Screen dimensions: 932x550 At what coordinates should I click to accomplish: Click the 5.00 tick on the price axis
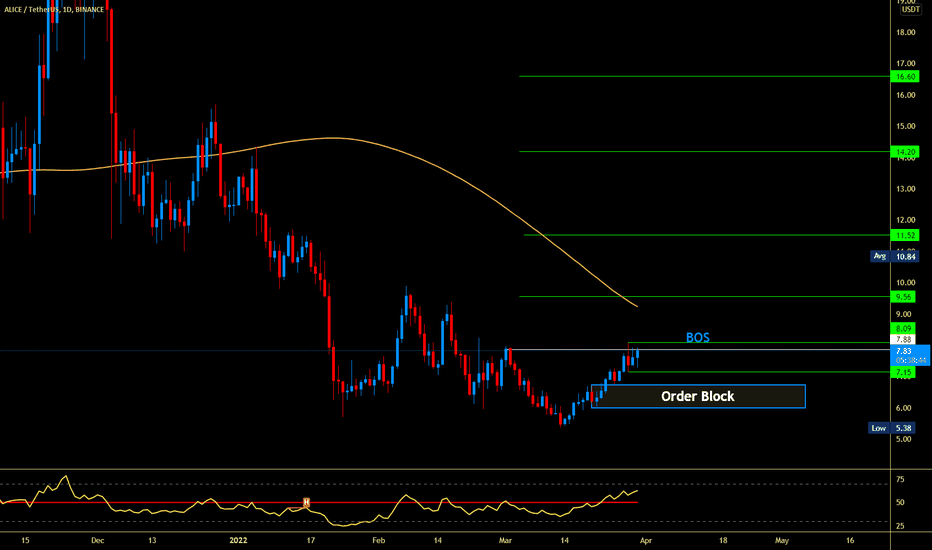(903, 439)
